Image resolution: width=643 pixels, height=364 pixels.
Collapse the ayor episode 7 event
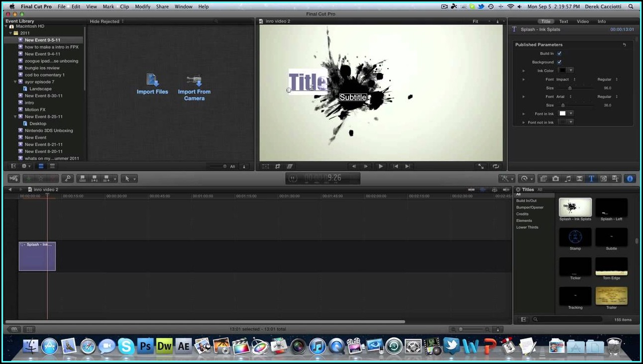pyautogui.click(x=15, y=82)
